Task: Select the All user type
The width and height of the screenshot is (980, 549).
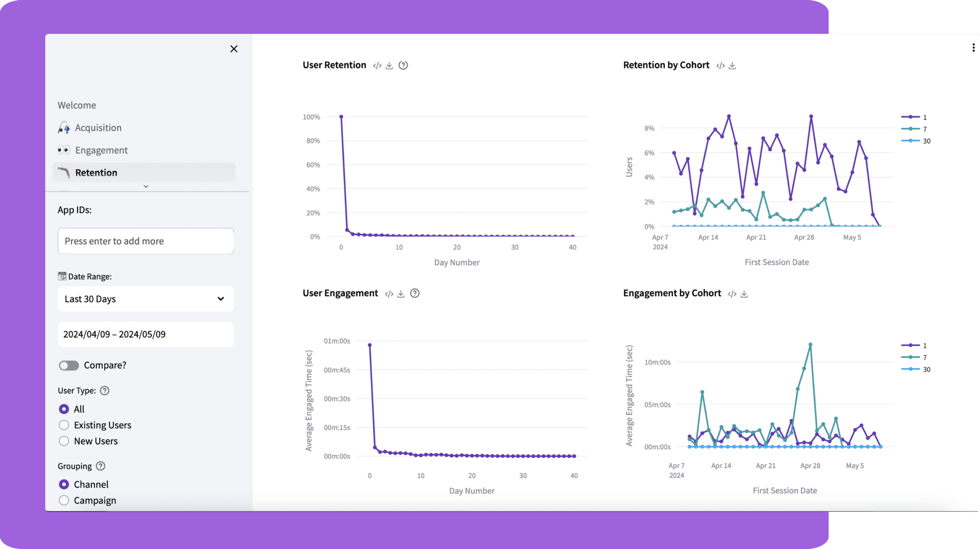Action: pos(64,409)
